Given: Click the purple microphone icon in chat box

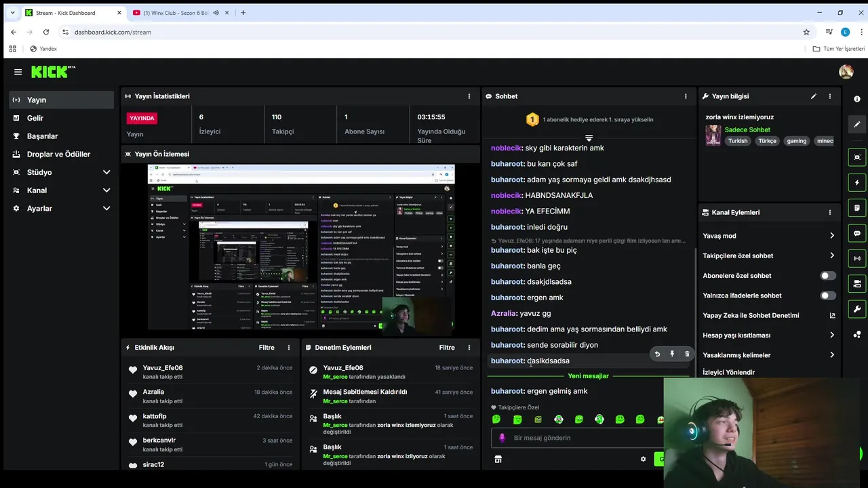Looking at the screenshot, I should [x=502, y=438].
